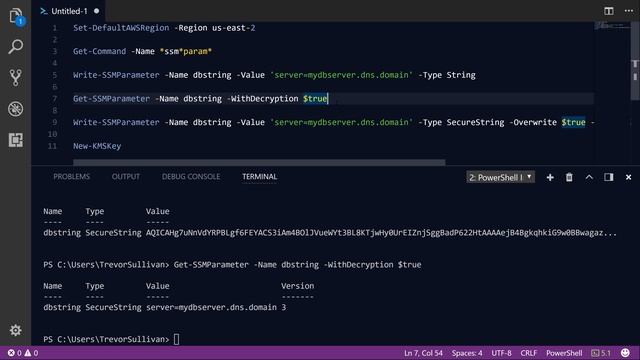Open editor More Actions menu
Image resolution: width=640 pixels, height=360 pixels.
tap(629, 11)
